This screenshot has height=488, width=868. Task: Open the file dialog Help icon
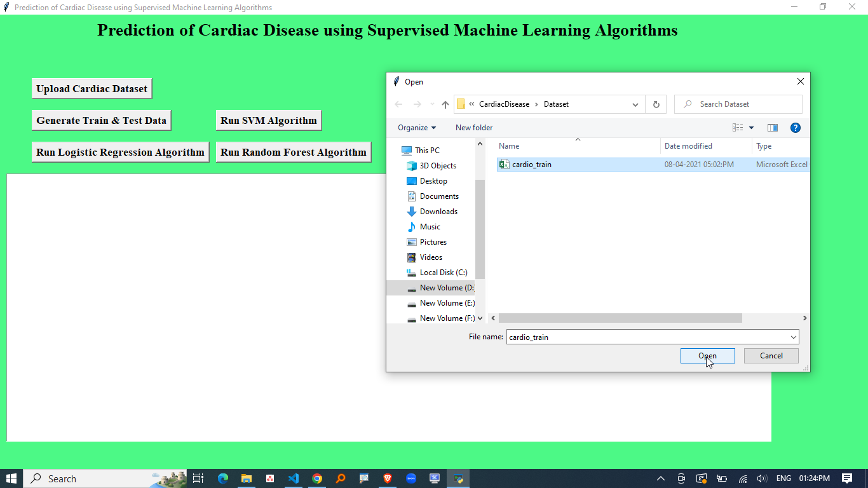point(795,128)
